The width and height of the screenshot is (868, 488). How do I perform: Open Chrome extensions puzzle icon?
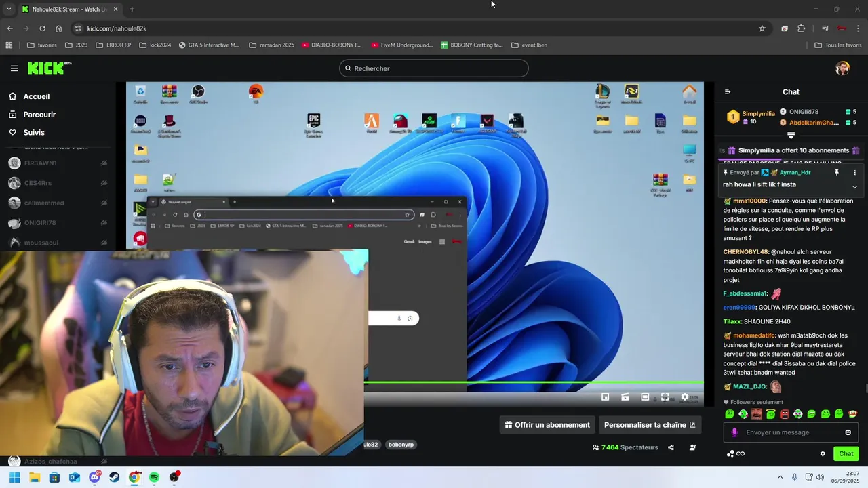[x=801, y=28]
